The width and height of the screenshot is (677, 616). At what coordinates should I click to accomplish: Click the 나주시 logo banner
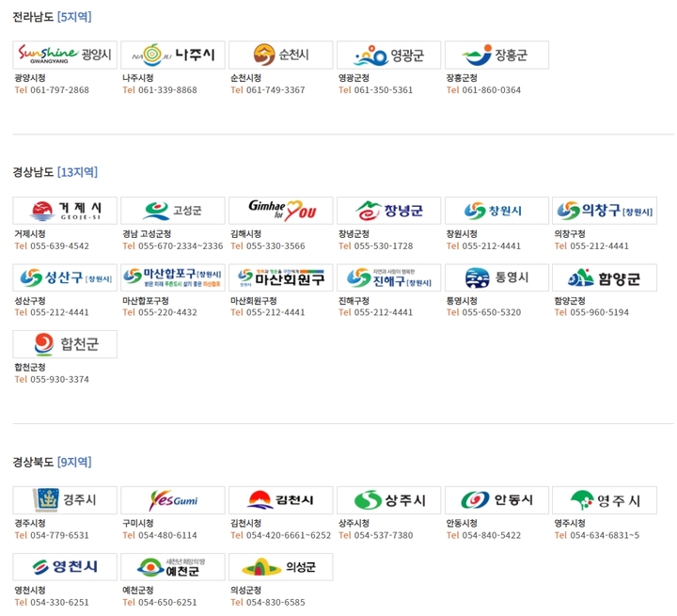pos(173,55)
